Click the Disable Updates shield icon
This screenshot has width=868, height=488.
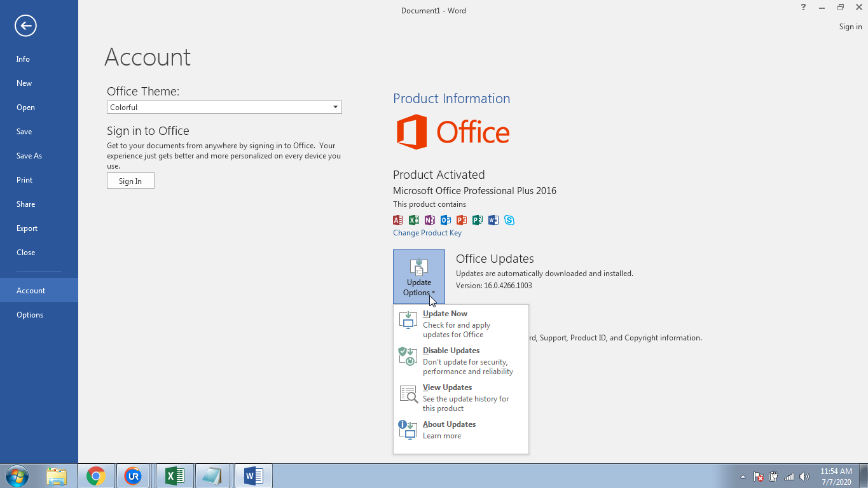pos(408,356)
